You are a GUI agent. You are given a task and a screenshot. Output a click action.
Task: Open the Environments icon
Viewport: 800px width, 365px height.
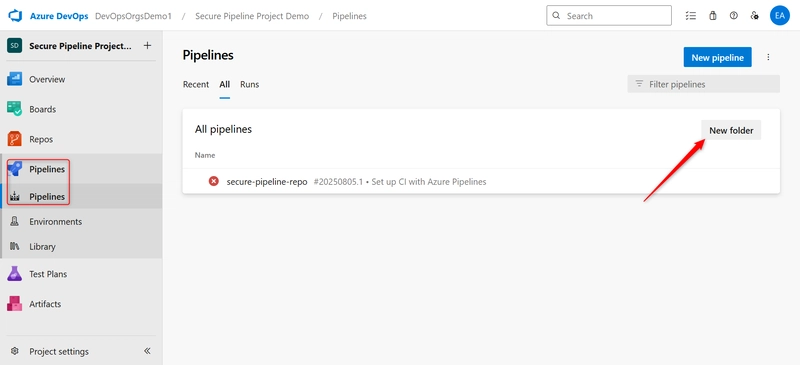(14, 222)
